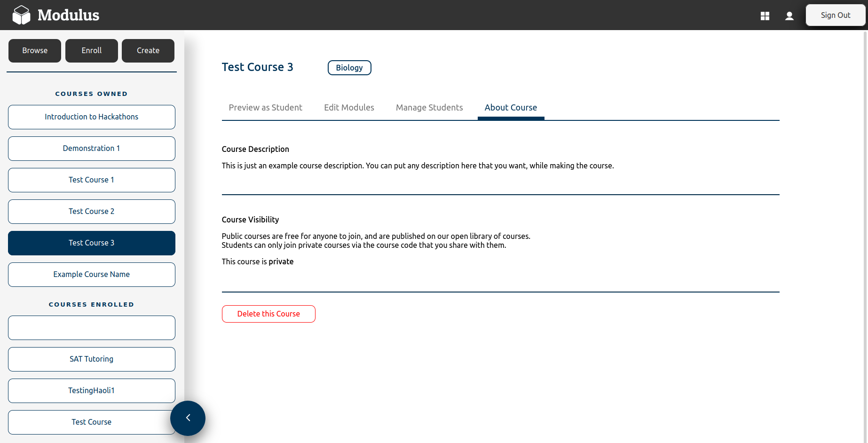Click the 'This course is private' text

click(x=258, y=261)
